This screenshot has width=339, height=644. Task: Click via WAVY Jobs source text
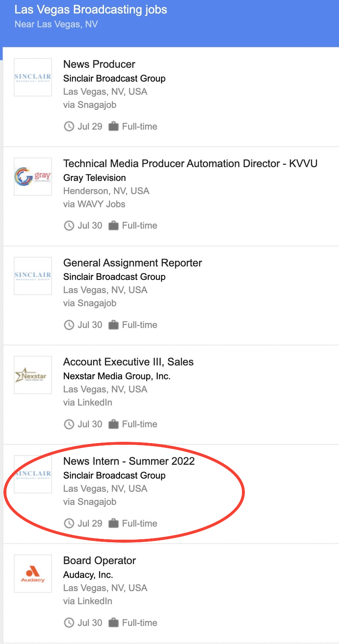(x=94, y=204)
